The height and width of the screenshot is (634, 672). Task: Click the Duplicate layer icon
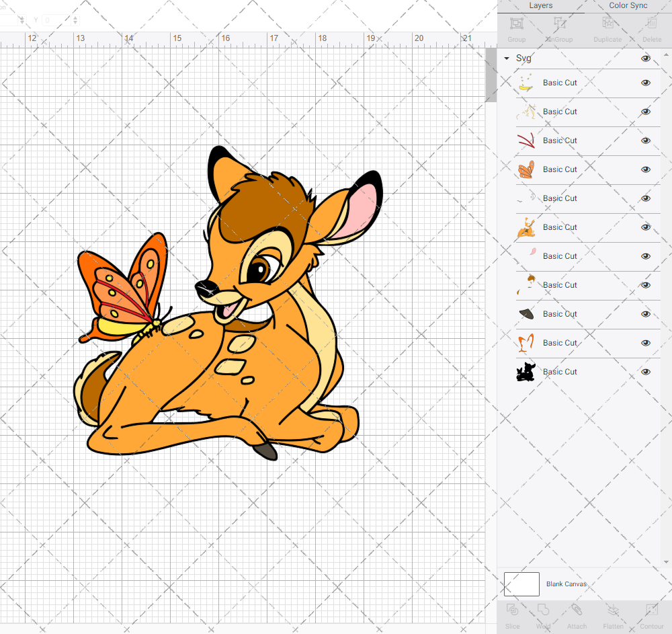tap(607, 23)
